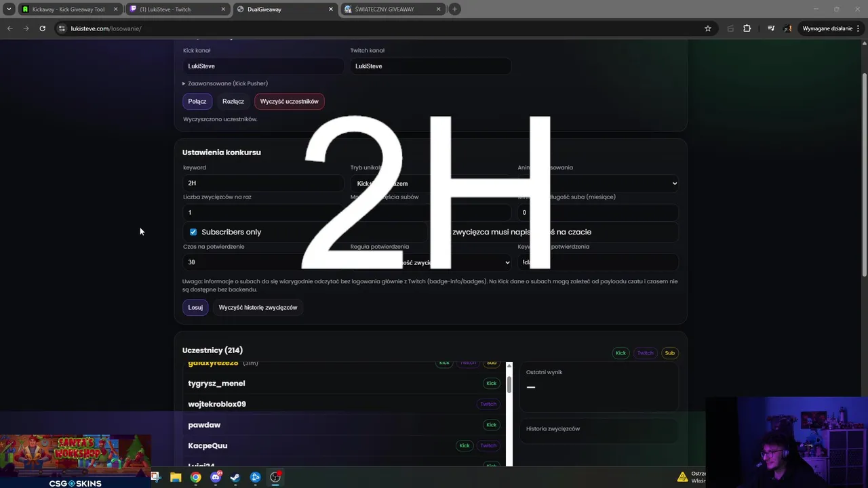Screen dimensions: 868x488
Task: Open the tab search dropdown arrow
Action: pyautogui.click(x=8, y=9)
